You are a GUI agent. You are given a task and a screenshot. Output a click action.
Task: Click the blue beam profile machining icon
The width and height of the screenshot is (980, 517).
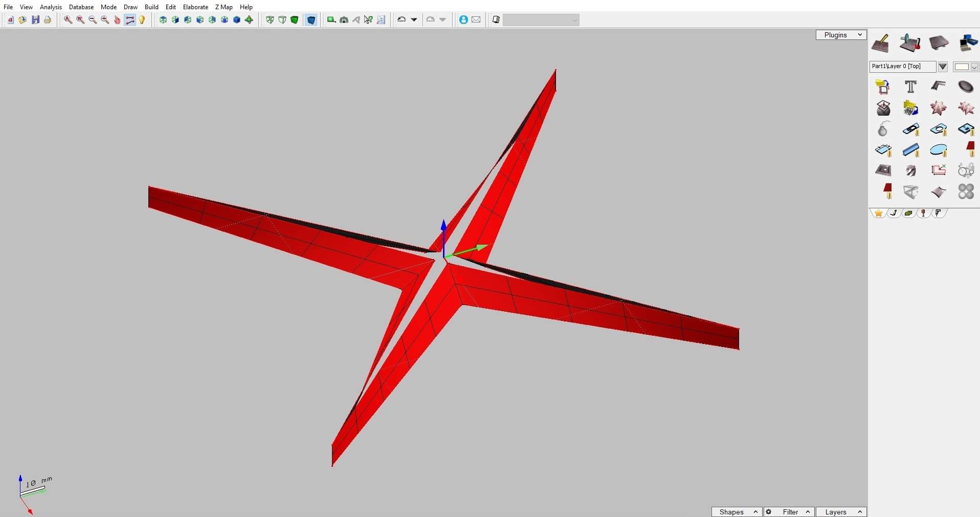pos(910,150)
